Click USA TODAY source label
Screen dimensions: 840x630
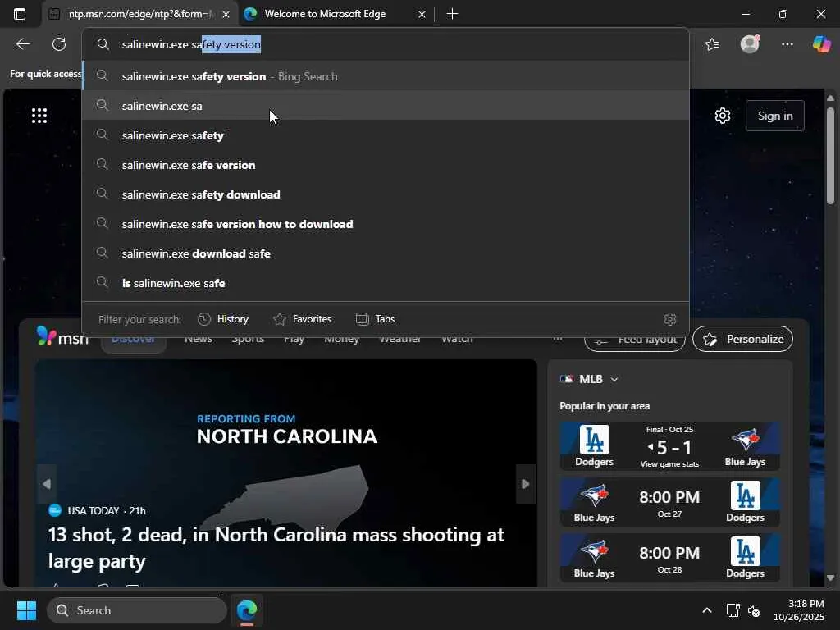click(x=94, y=510)
